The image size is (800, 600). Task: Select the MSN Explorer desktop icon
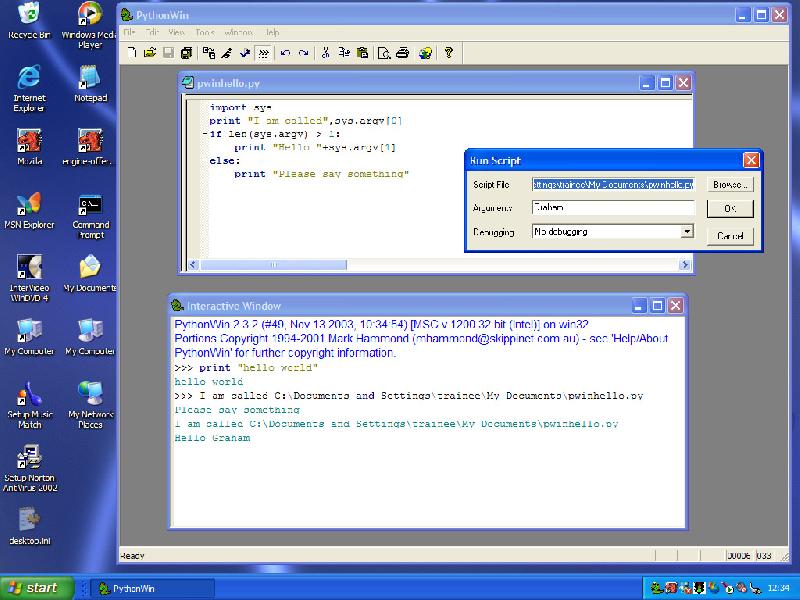(29, 210)
